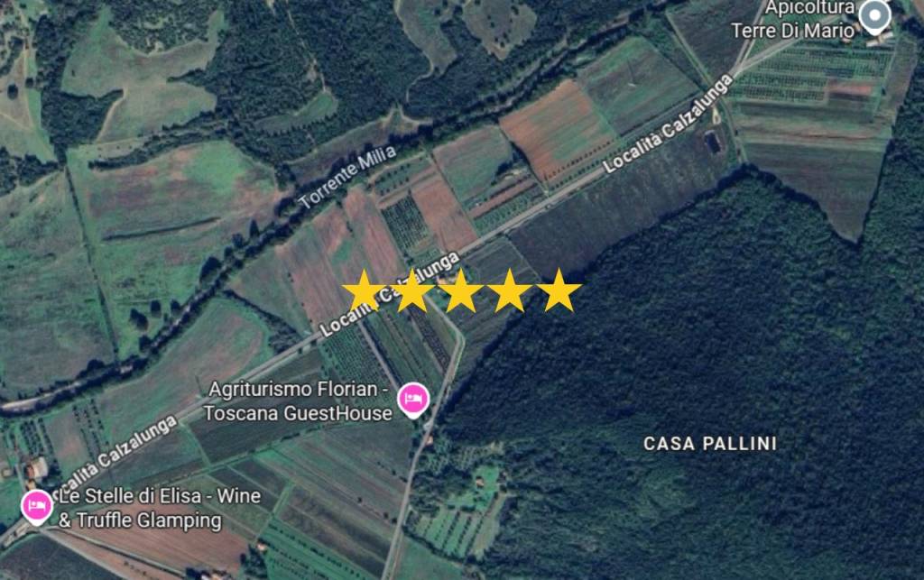Open the Apicoltura Terre Di Mario gray pin
This screenshot has height=580, width=924.
(875, 16)
